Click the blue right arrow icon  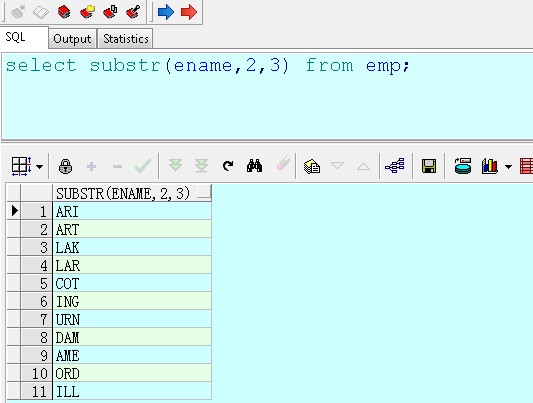[x=166, y=12]
